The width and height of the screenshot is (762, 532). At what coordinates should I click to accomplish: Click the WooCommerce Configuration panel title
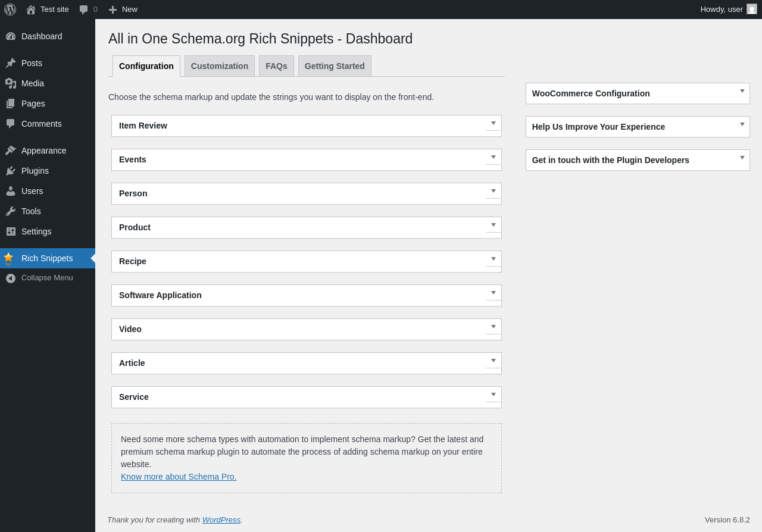pyautogui.click(x=591, y=93)
